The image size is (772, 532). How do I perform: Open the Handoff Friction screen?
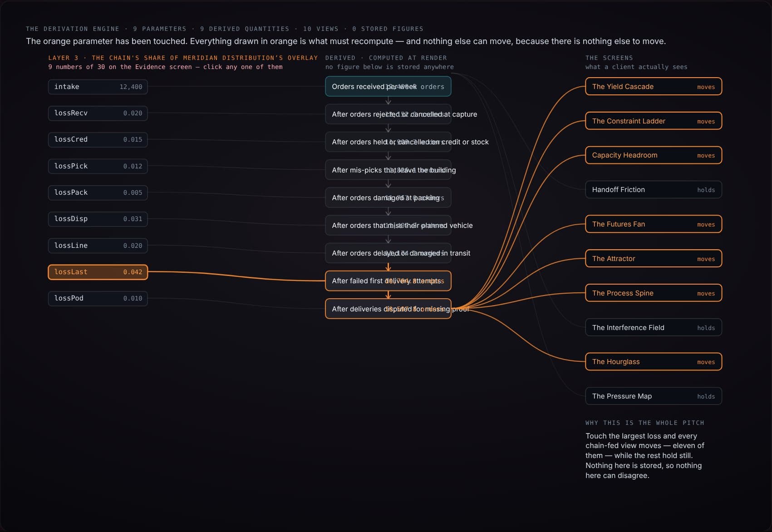[654, 190]
